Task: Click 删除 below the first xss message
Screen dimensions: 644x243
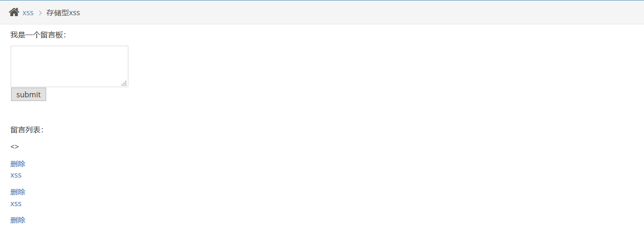Action: 18,192
